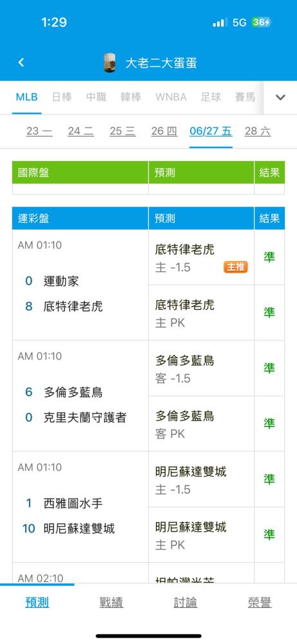This screenshot has width=297, height=644.
Task: Open the 戰績 bottom tab
Action: click(111, 603)
